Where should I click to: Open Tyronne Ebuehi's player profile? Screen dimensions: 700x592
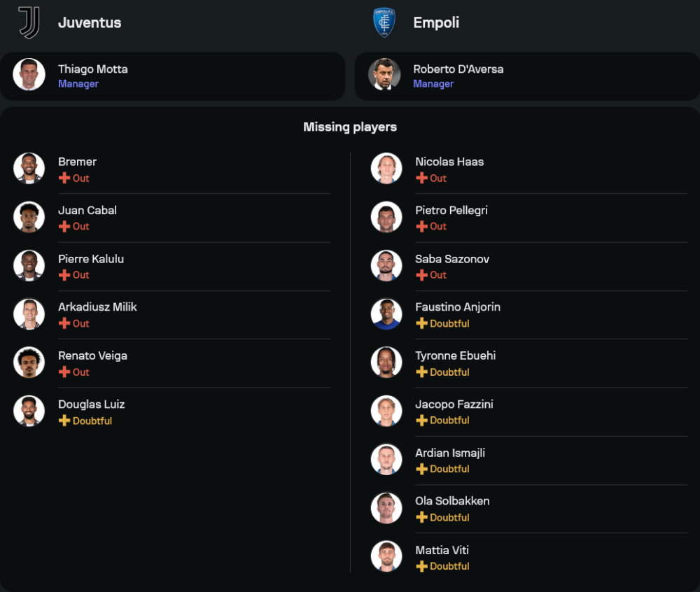coord(529,363)
